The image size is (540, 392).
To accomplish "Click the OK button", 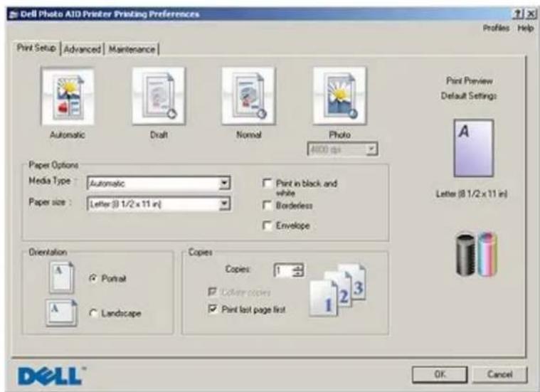I will point(440,374).
